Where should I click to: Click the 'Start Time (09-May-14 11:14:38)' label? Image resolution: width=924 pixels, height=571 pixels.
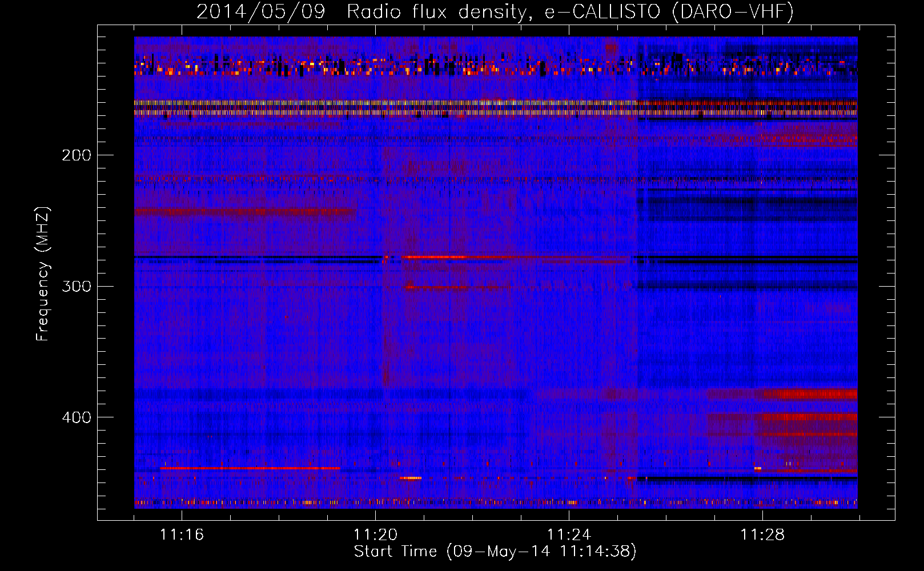point(495,552)
